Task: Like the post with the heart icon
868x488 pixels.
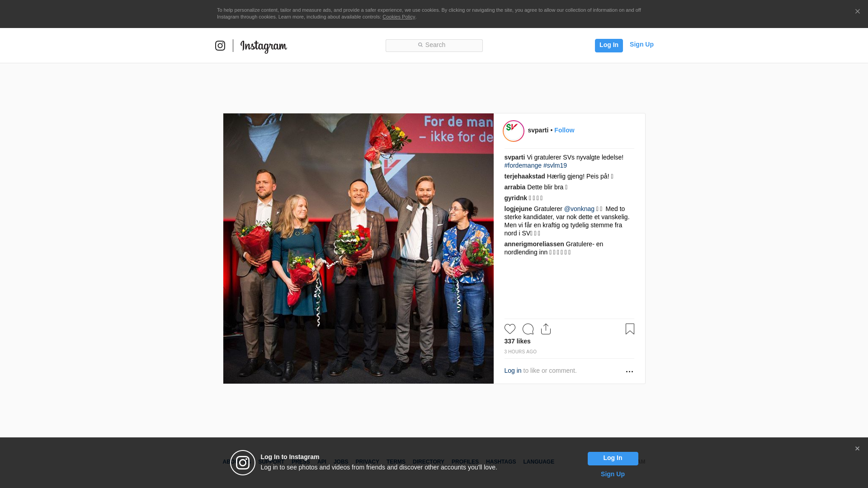Action: tap(510, 329)
